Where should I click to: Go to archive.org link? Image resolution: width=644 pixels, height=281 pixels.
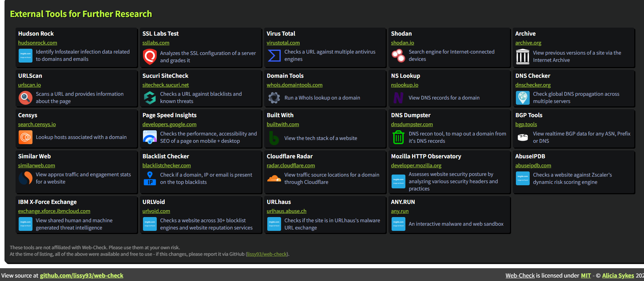pyautogui.click(x=528, y=43)
